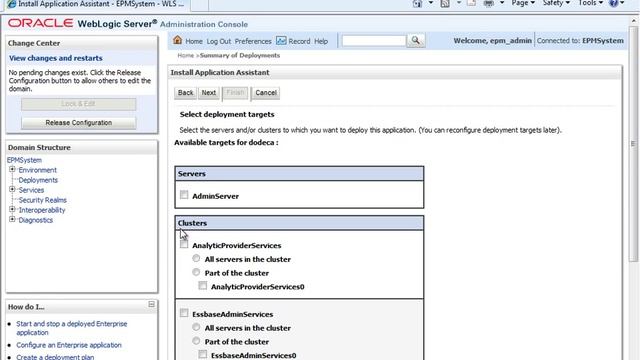This screenshot has width=640, height=360.
Task: Open Configure an Enterprise application help link
Action: [x=69, y=345]
